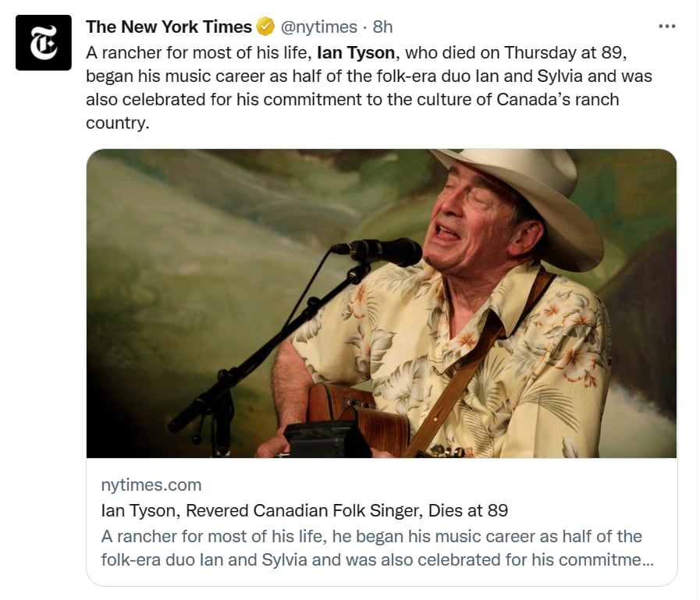Click the gold verified badge icon

click(x=265, y=27)
